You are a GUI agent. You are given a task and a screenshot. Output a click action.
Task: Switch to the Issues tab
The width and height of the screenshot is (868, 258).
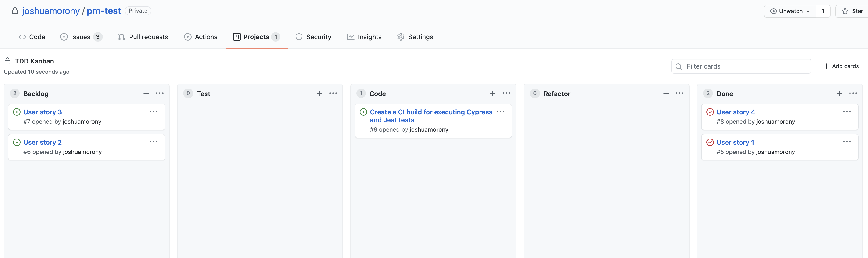(x=81, y=37)
